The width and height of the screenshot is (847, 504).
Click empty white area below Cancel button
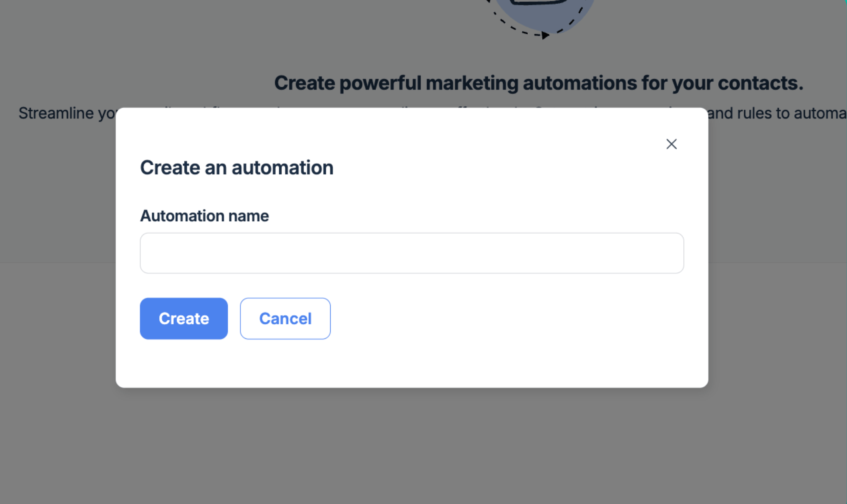[285, 364]
